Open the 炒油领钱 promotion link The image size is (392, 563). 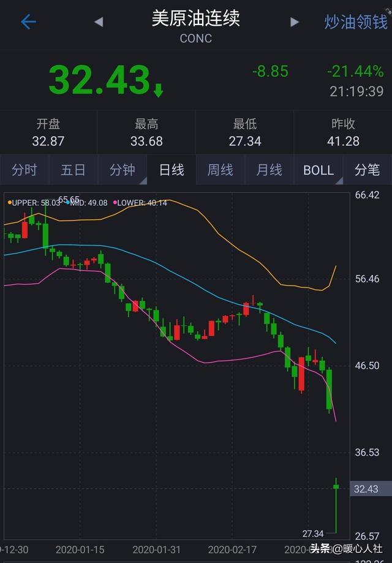click(356, 22)
